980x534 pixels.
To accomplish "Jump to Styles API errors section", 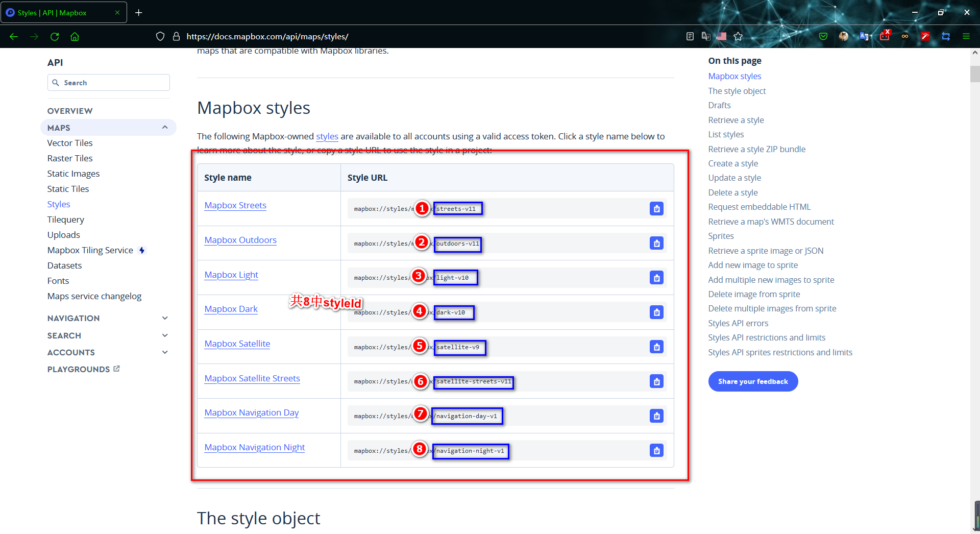I will tap(738, 323).
